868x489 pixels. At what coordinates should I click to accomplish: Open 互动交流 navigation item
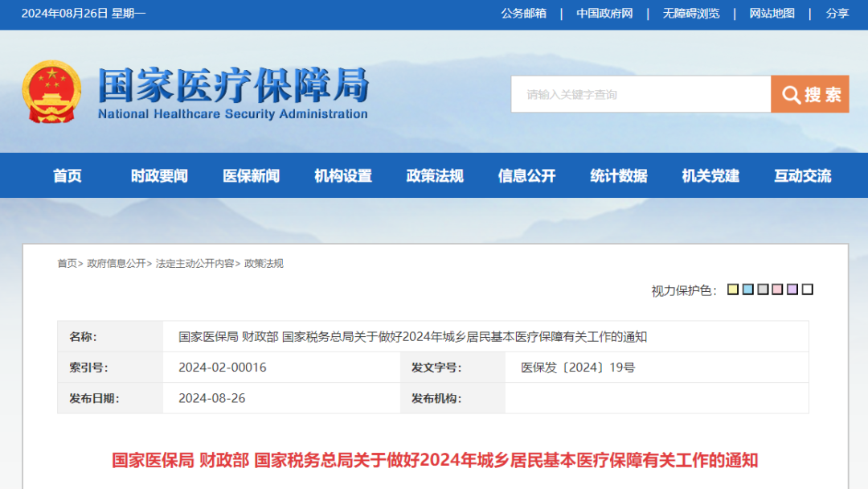pyautogui.click(x=802, y=175)
